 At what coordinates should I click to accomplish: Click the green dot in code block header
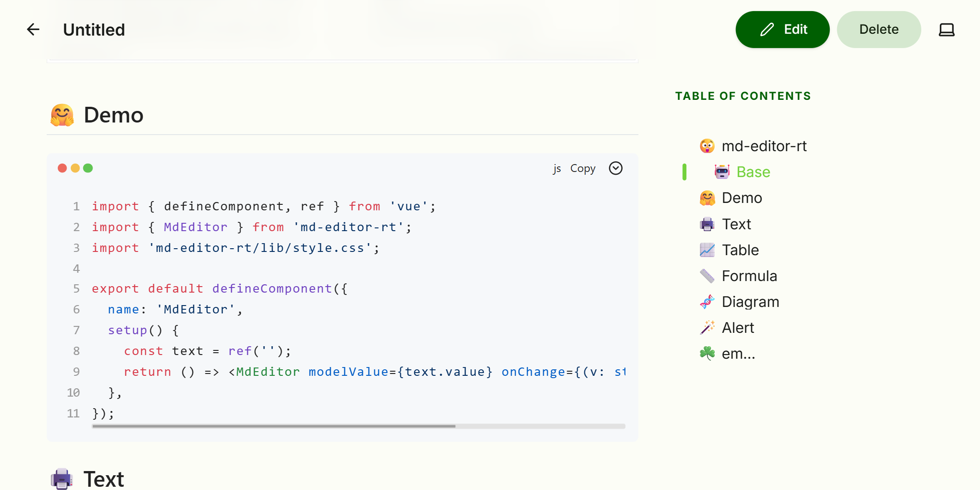click(88, 168)
